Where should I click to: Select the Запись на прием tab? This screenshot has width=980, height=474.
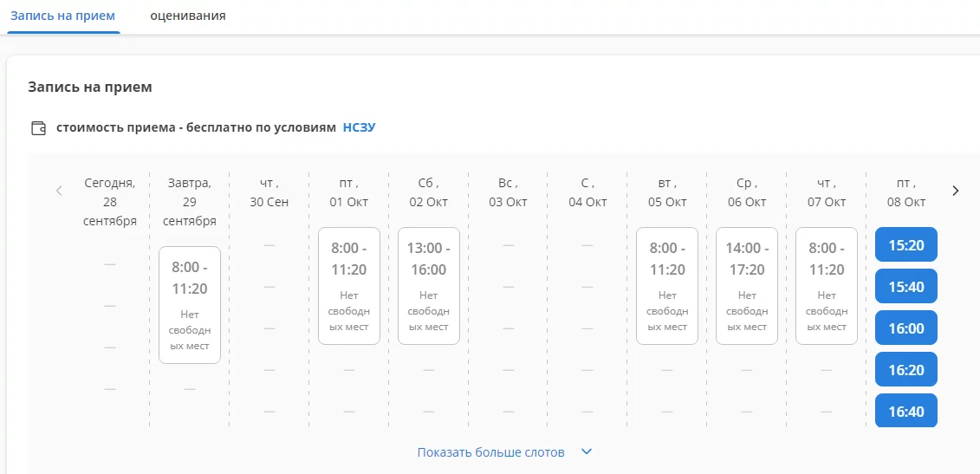pyautogui.click(x=62, y=16)
